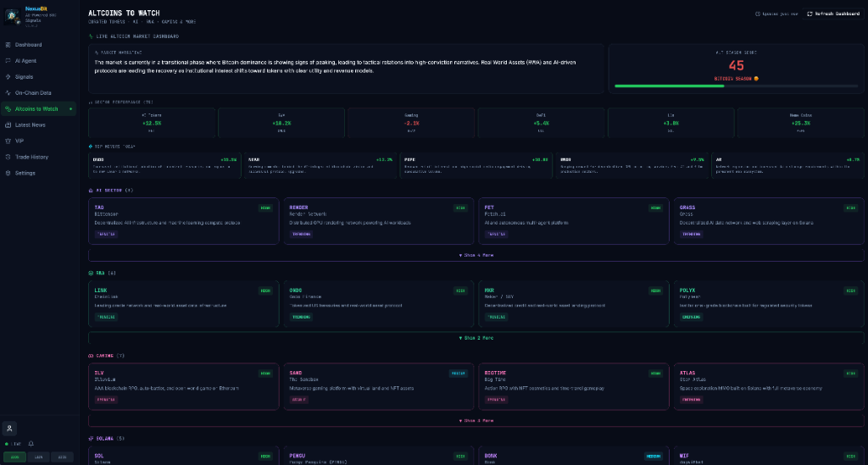This screenshot has width=868, height=465.
Task: Open the TAO Bittensor card
Action: pyautogui.click(x=184, y=221)
